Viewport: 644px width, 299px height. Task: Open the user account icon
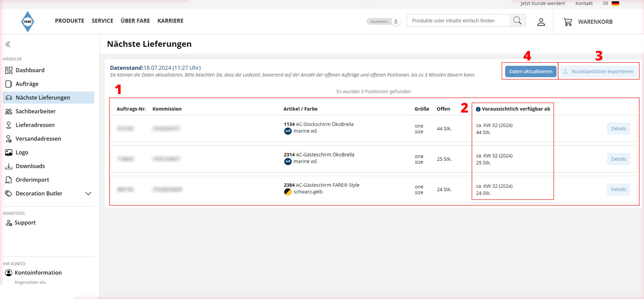541,22
